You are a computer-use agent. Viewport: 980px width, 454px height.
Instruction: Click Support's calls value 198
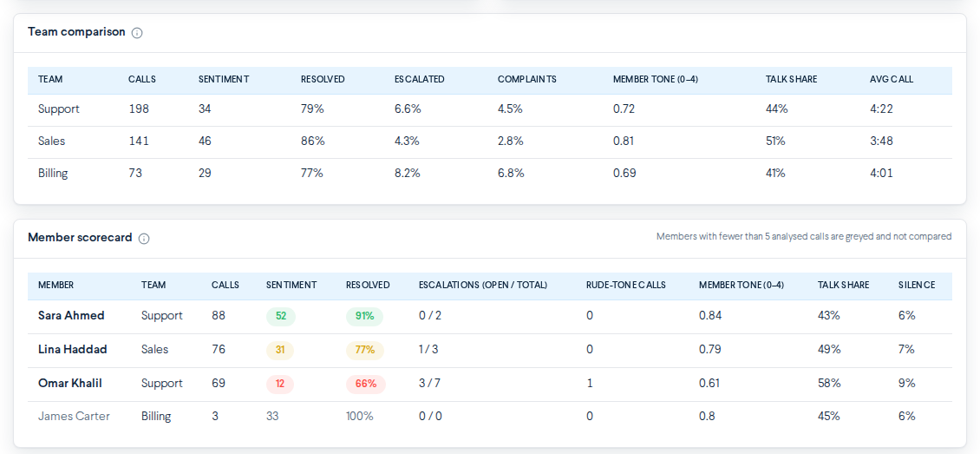139,109
